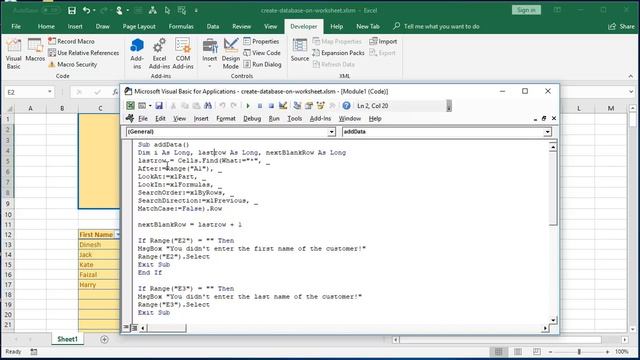Open the VBA Format menu

pyautogui.click(x=226, y=118)
